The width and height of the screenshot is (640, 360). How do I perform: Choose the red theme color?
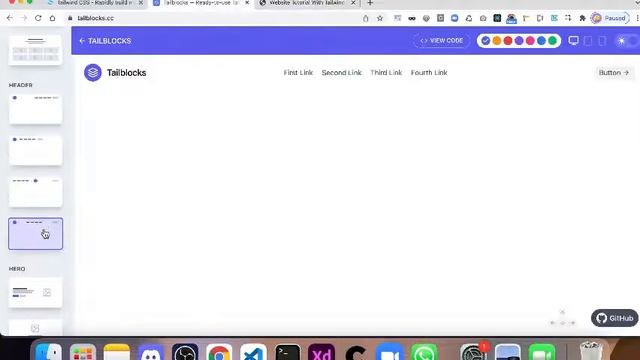[508, 41]
